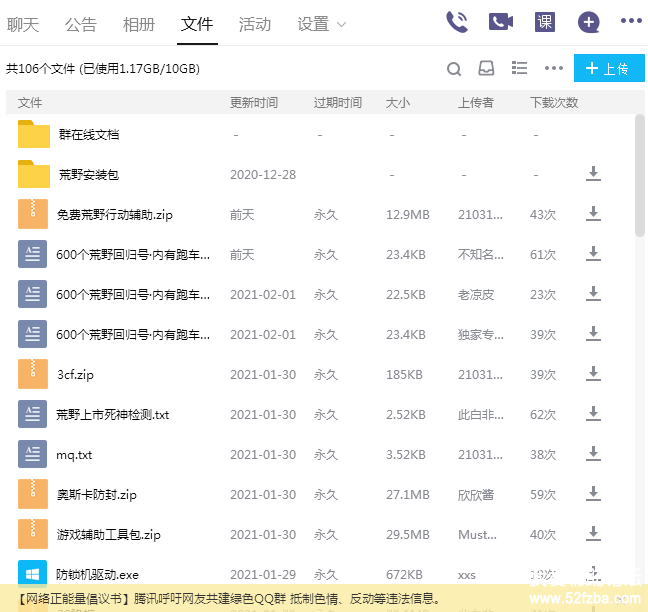Click the 上传 upload button
Image resolution: width=648 pixels, height=612 pixels.
tap(609, 69)
